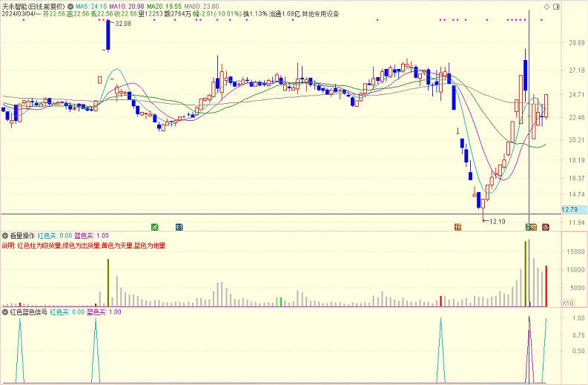Click the MA5: 24.10 label
Viewport: 588px width, 385px height.
91,7
